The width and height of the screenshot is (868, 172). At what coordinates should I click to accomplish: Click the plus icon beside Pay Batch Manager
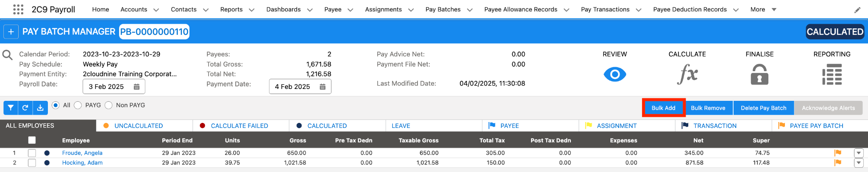point(11,32)
